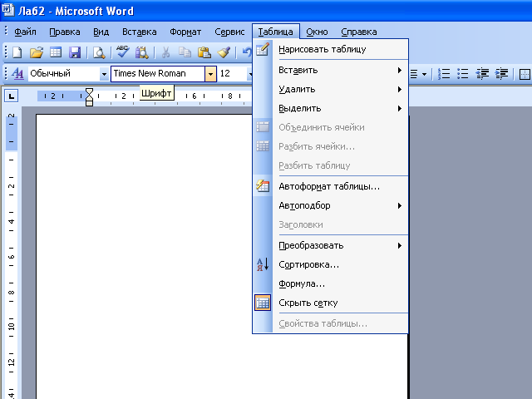The image size is (532, 399).
Task: Run spelling check ABC icon
Action: tap(122, 52)
